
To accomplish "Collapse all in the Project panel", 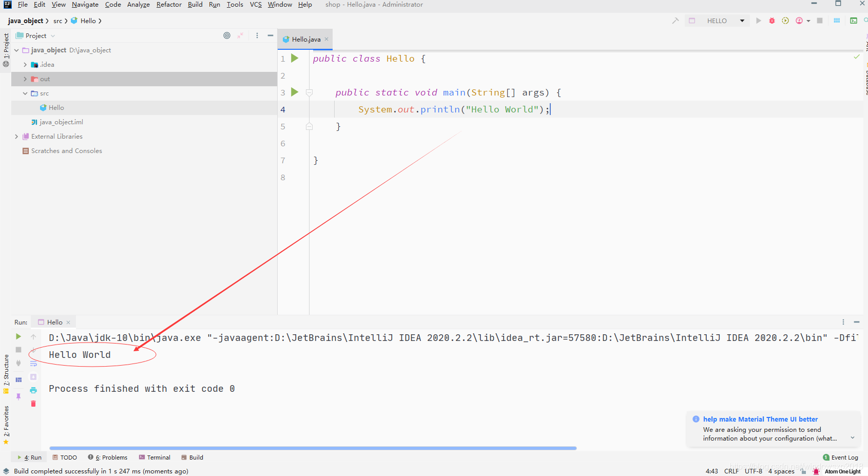I will pyautogui.click(x=240, y=35).
